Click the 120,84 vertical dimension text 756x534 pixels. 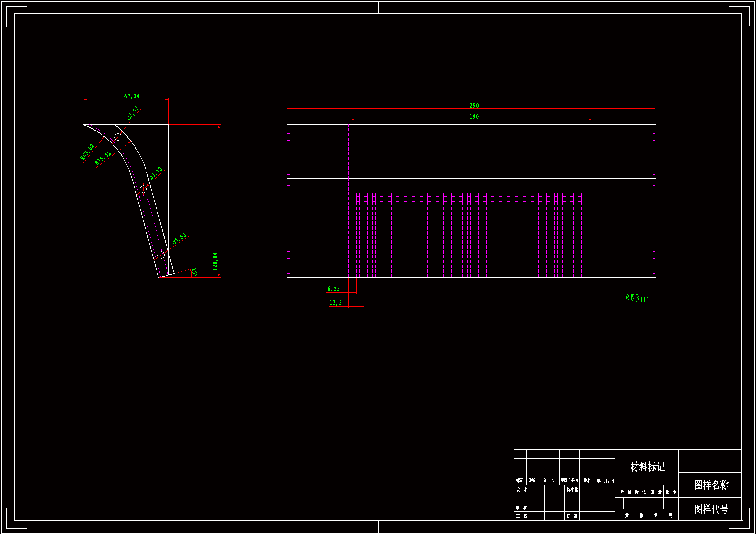coord(215,262)
